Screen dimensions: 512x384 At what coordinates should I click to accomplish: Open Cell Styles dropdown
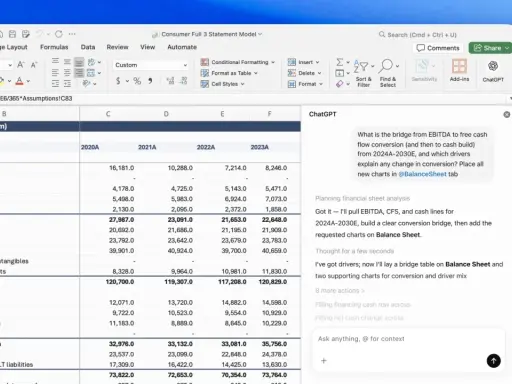222,84
